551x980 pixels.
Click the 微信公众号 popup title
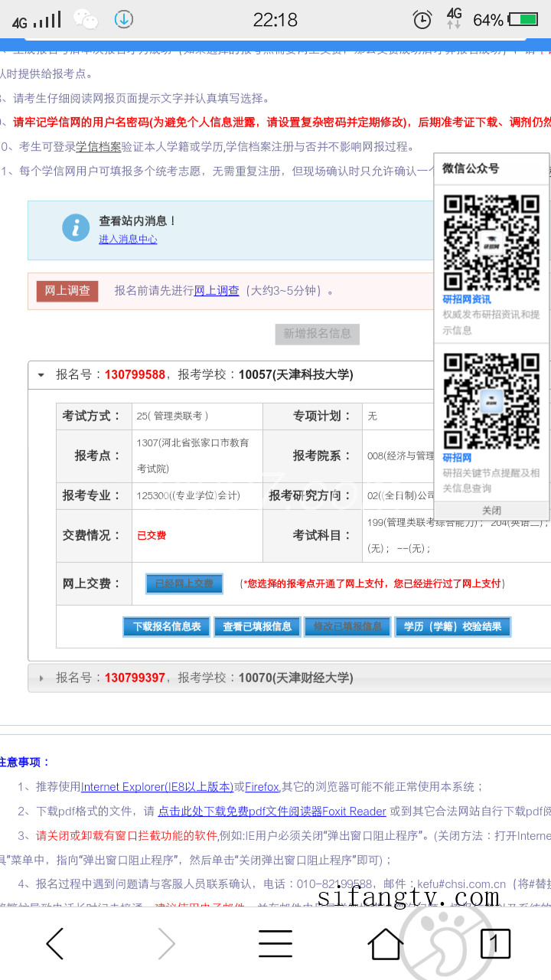[x=471, y=168]
